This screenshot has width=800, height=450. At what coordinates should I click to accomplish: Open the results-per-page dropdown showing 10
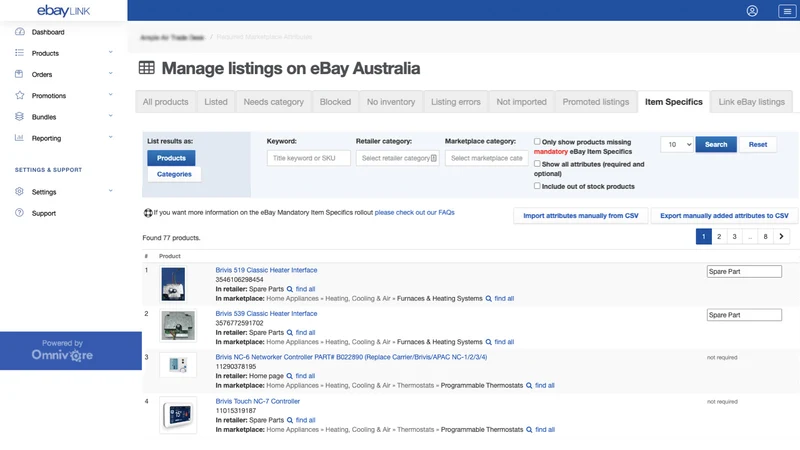[x=677, y=144]
